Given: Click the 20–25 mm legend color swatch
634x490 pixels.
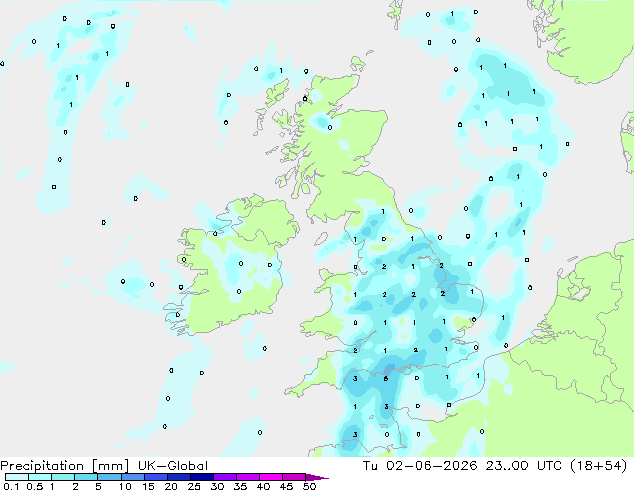Looking at the screenshot, I should (x=179, y=477).
